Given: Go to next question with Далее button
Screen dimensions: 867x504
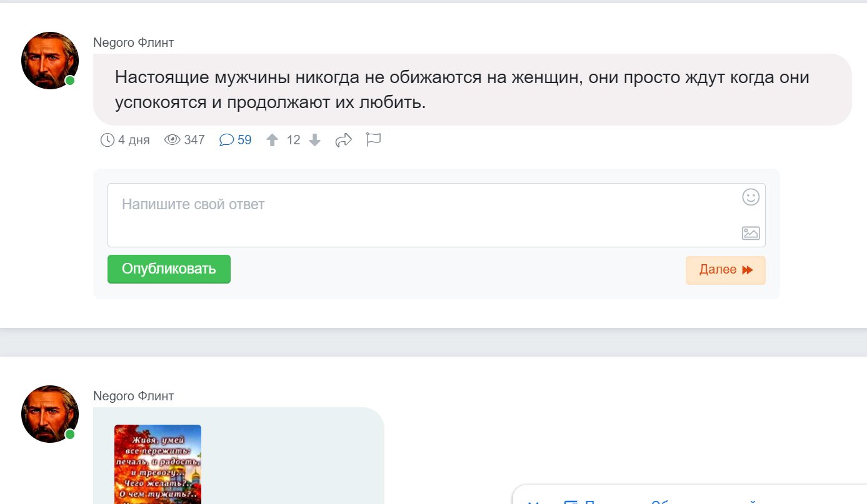Looking at the screenshot, I should (726, 270).
